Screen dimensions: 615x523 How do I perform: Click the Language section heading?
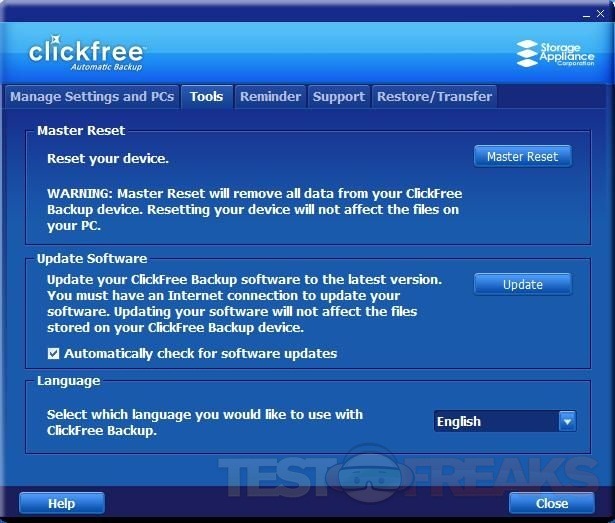[68, 381]
